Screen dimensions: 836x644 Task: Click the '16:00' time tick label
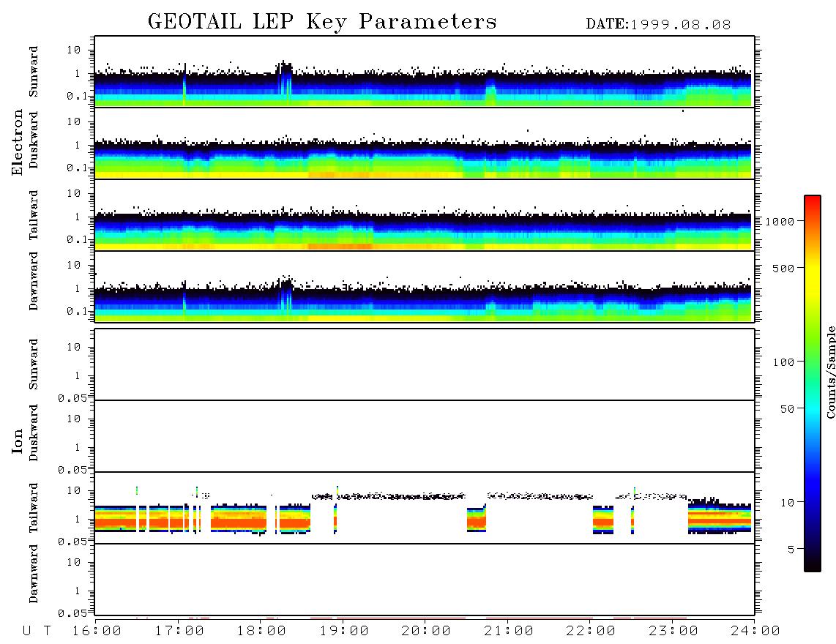click(x=97, y=632)
